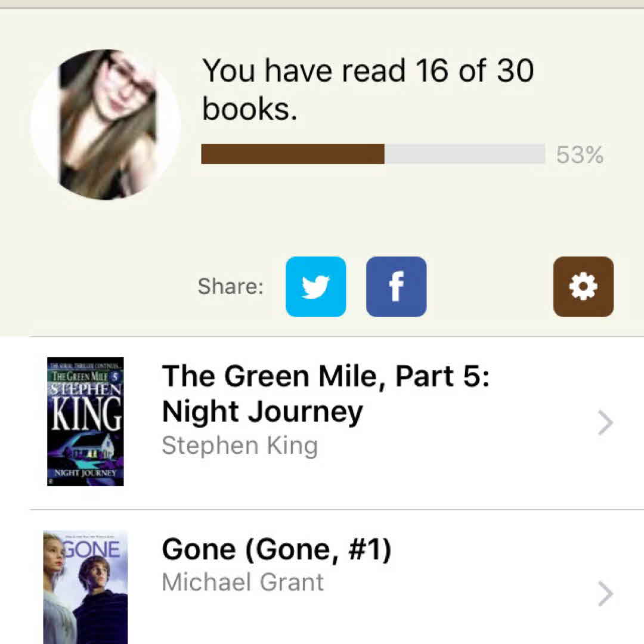The image size is (644, 644).
Task: Select the "Gone (Gone, #1)" title
Action: 277,549
